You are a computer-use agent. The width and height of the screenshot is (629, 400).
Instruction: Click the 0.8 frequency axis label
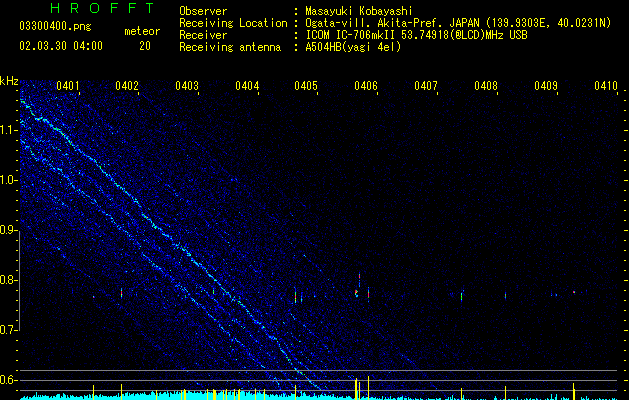[x=9, y=280]
